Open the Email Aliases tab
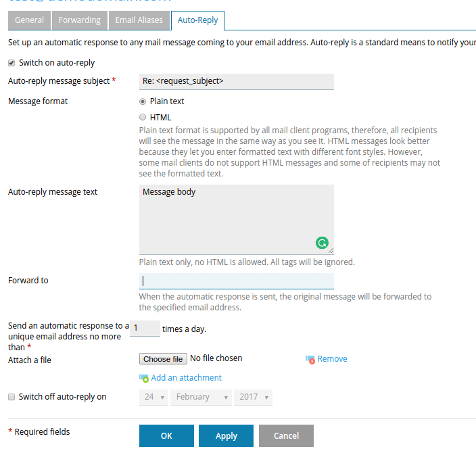 139,20
